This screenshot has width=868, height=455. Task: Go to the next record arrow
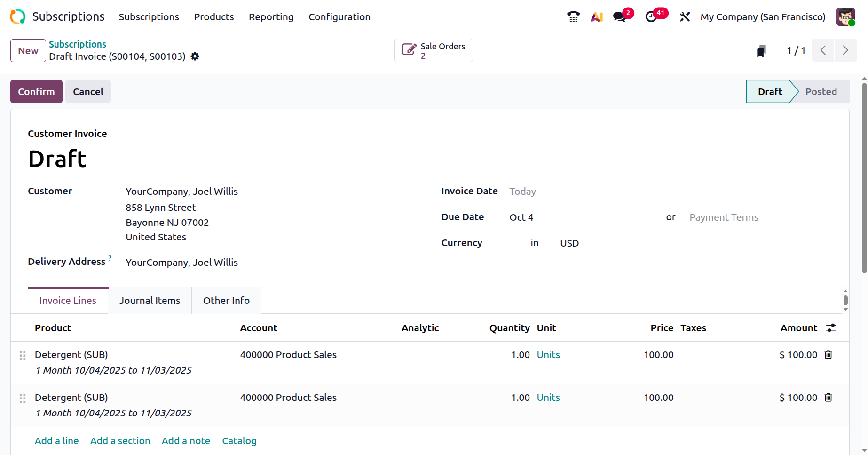(x=845, y=50)
